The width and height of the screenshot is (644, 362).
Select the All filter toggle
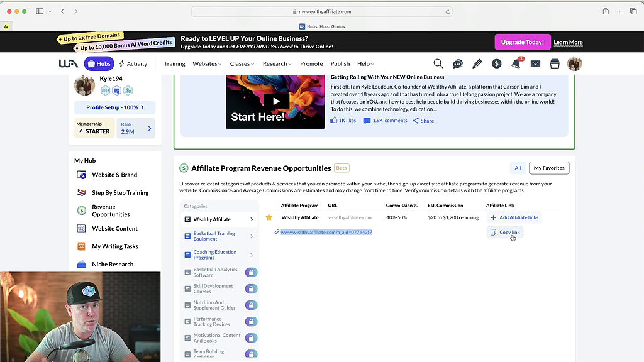click(518, 168)
